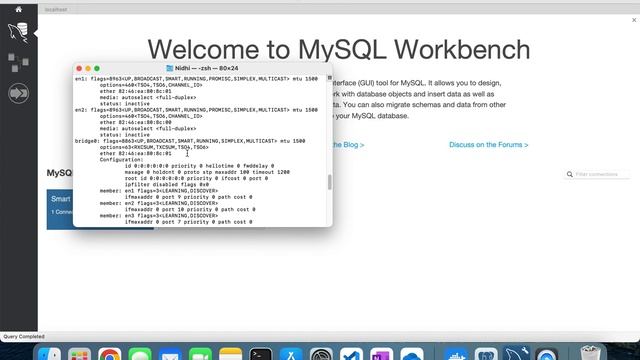The image size is (640, 360).
Task: Open the Workbench home screen icon
Action: (18, 9)
